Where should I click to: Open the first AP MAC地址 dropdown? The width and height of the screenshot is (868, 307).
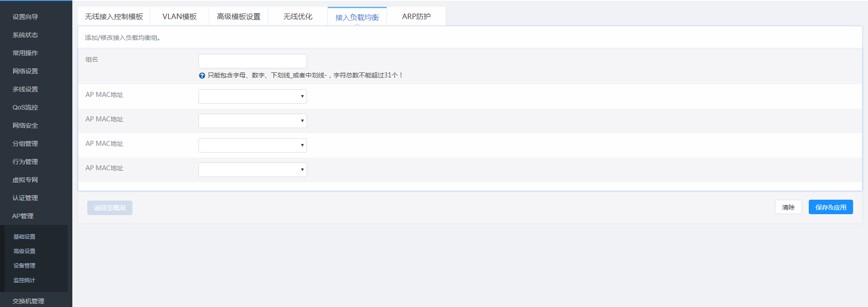click(x=252, y=96)
